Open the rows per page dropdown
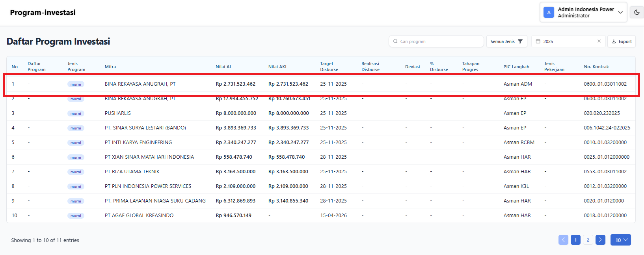The image size is (644, 255). pos(621,240)
